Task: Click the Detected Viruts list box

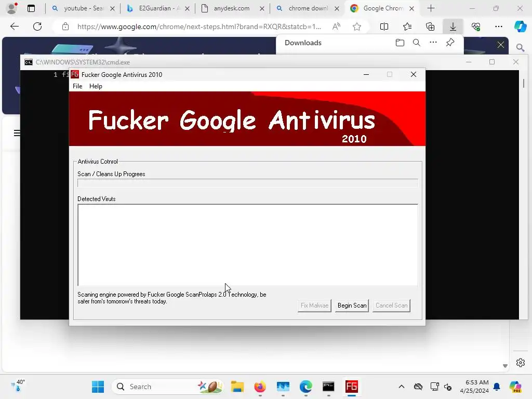Action: click(248, 245)
